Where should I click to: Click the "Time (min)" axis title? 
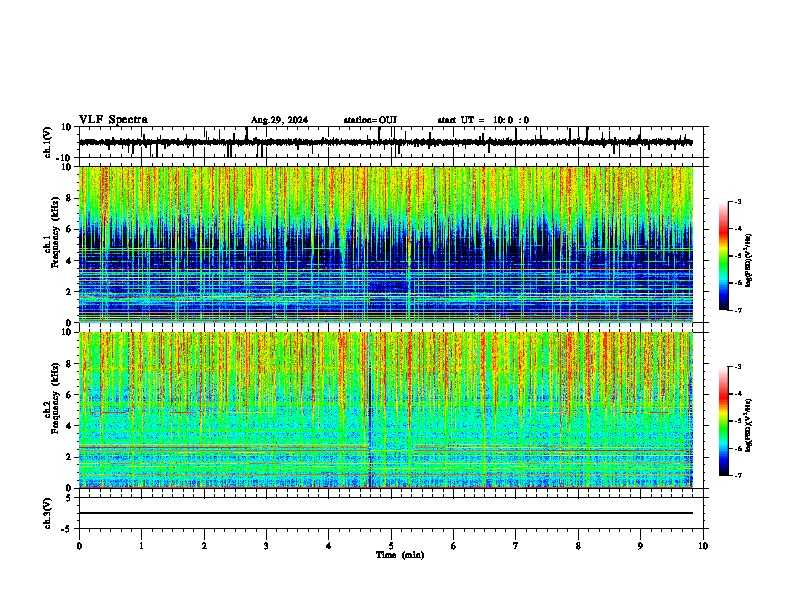400,555
